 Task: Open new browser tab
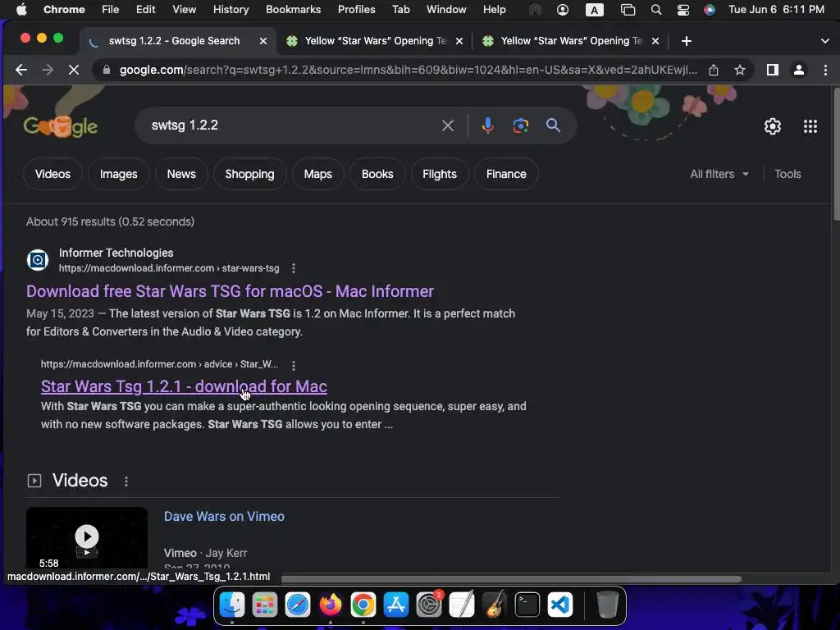click(687, 41)
